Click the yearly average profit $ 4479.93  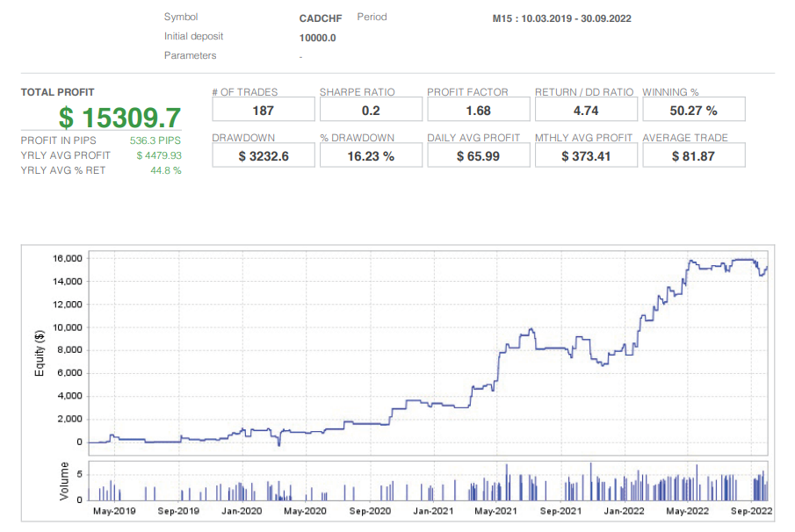[158, 155]
